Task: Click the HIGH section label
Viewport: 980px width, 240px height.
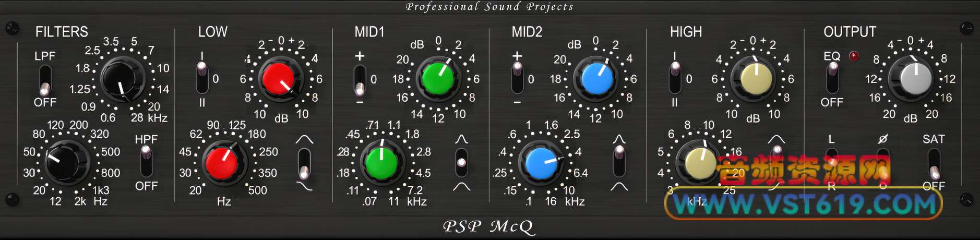Action: pos(686,32)
